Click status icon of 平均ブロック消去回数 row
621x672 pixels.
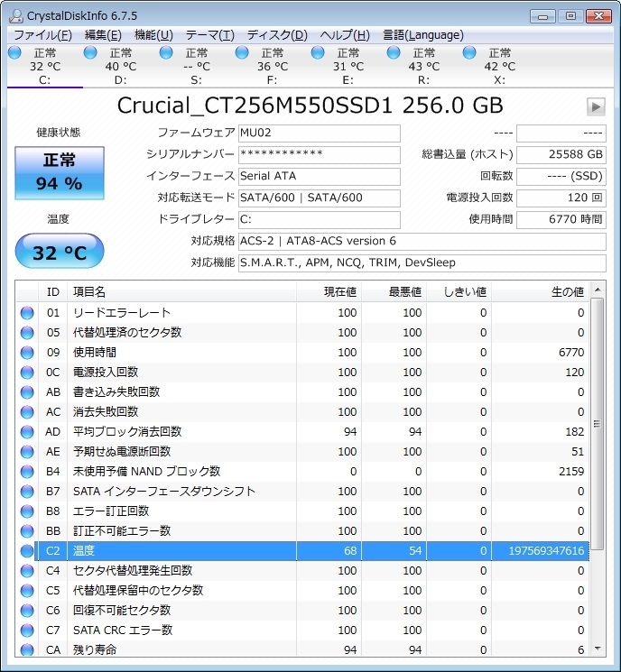(x=27, y=431)
